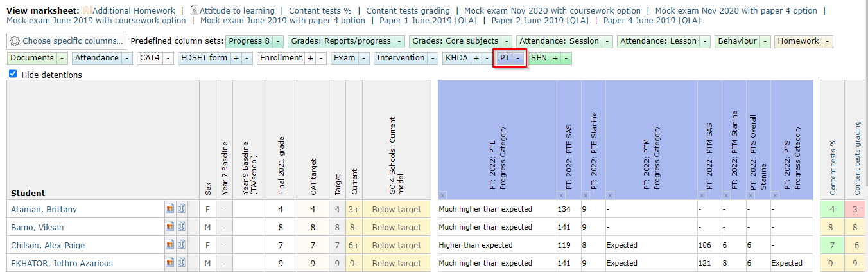
Task: Open profile photo icon for EKHATOR, Jethro Azarious
Action: [170, 263]
